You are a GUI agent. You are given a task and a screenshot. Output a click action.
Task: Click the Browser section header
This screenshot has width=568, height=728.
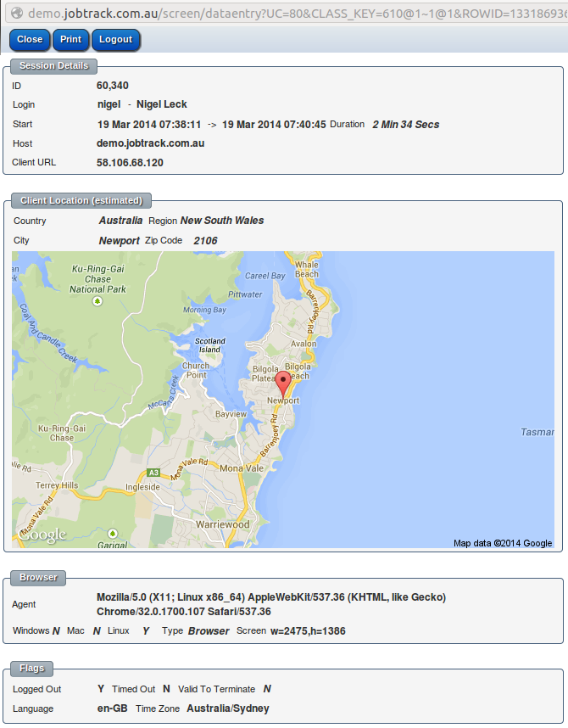coord(39,578)
